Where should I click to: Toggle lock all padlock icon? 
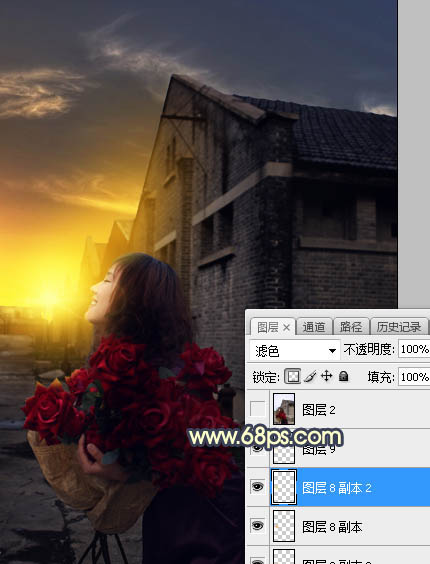[x=344, y=376]
